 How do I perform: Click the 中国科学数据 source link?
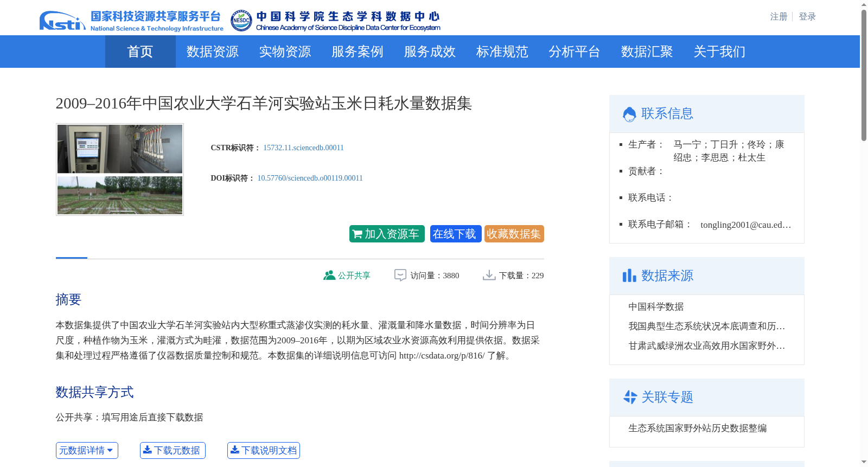(x=656, y=306)
